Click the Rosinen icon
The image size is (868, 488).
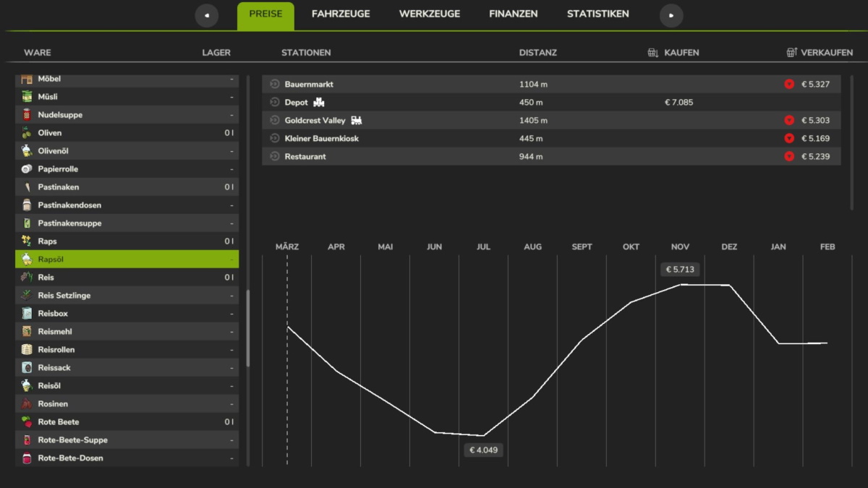(27, 404)
